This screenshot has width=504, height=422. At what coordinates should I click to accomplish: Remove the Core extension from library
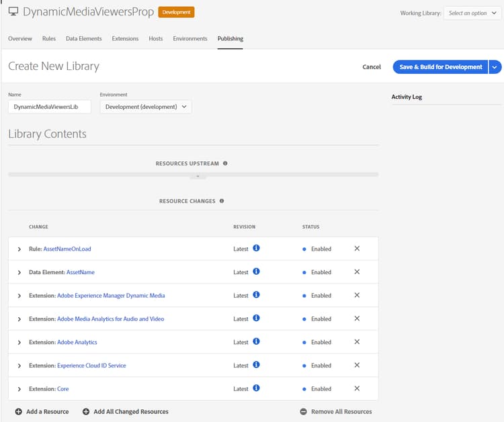[x=357, y=388]
